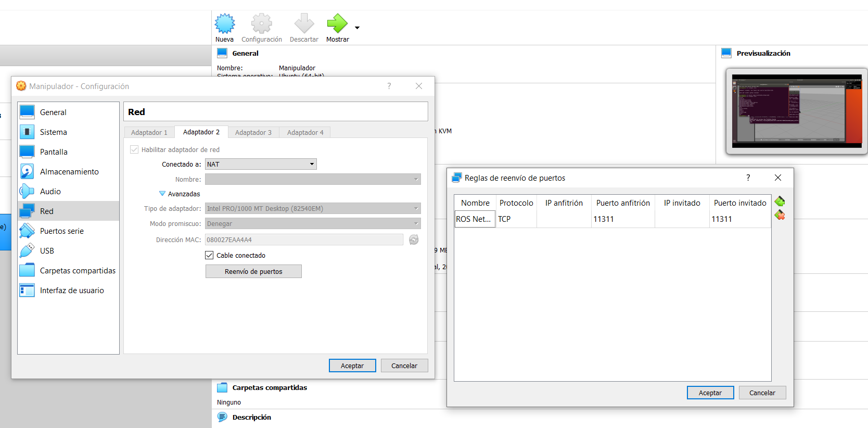Click the Previsualización monitor icon
This screenshot has height=428, width=868.
pyautogui.click(x=726, y=53)
